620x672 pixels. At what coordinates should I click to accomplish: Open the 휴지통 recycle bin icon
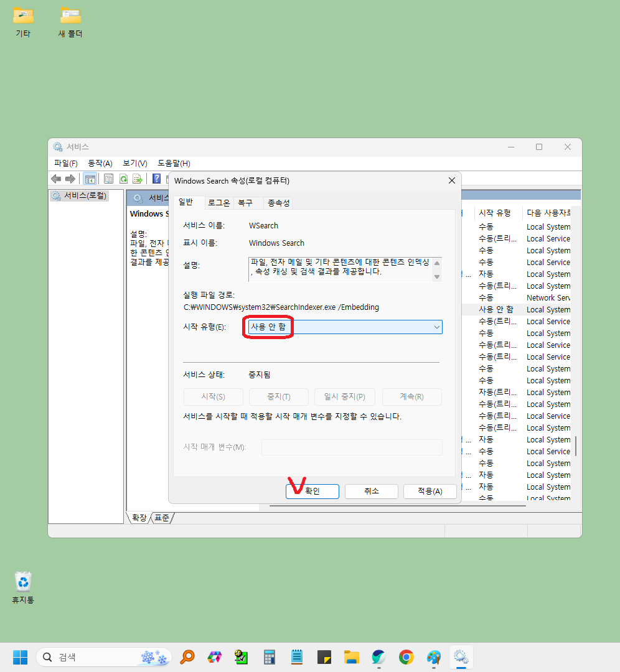pyautogui.click(x=23, y=587)
